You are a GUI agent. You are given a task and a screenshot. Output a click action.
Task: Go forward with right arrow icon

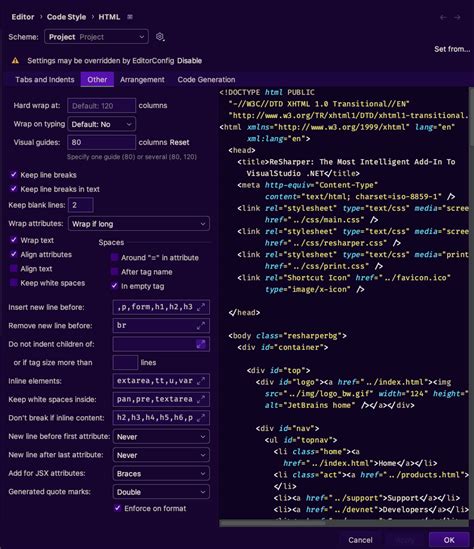coord(457,17)
